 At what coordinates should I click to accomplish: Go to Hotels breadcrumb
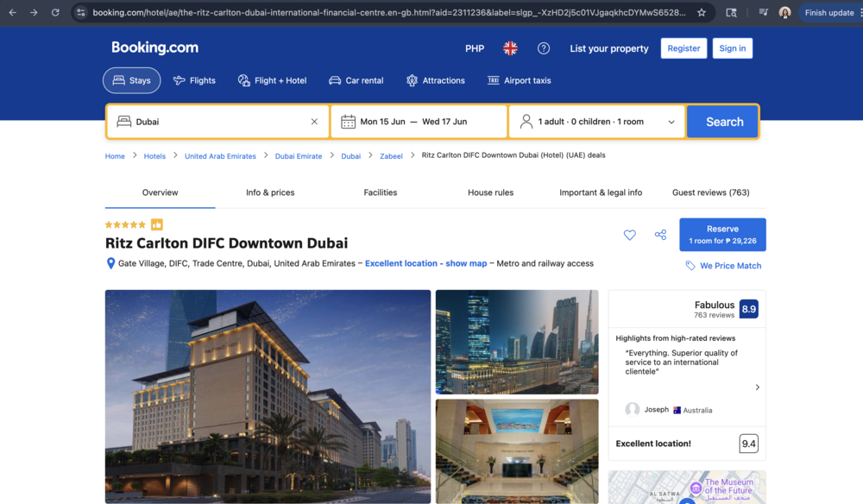[x=154, y=156]
